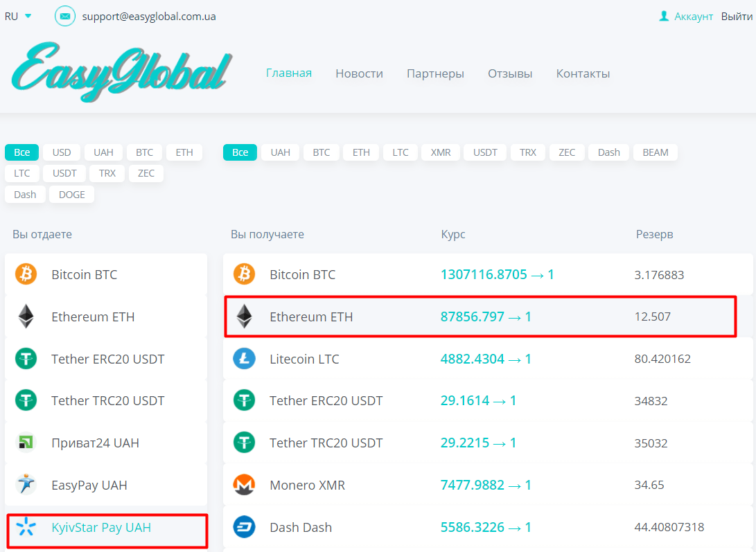Click the Dash icon in the receive list
The width and height of the screenshot is (756, 552).
pyautogui.click(x=244, y=527)
